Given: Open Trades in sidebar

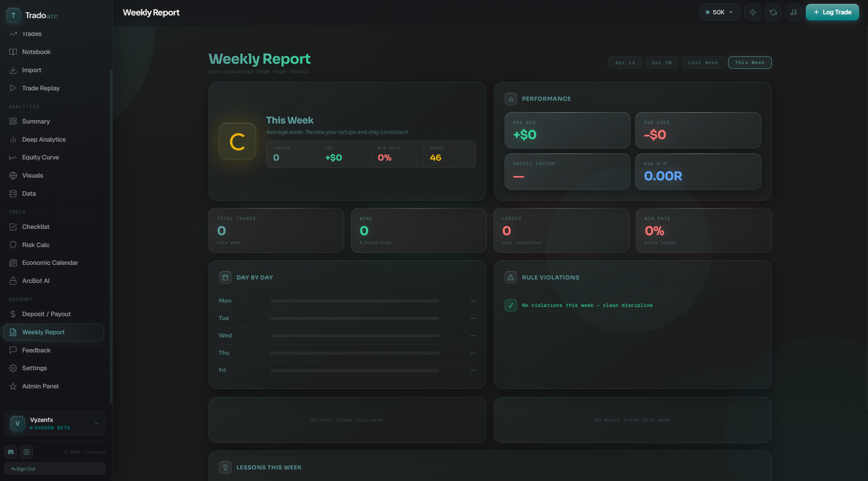Looking at the screenshot, I should tap(53, 34).
